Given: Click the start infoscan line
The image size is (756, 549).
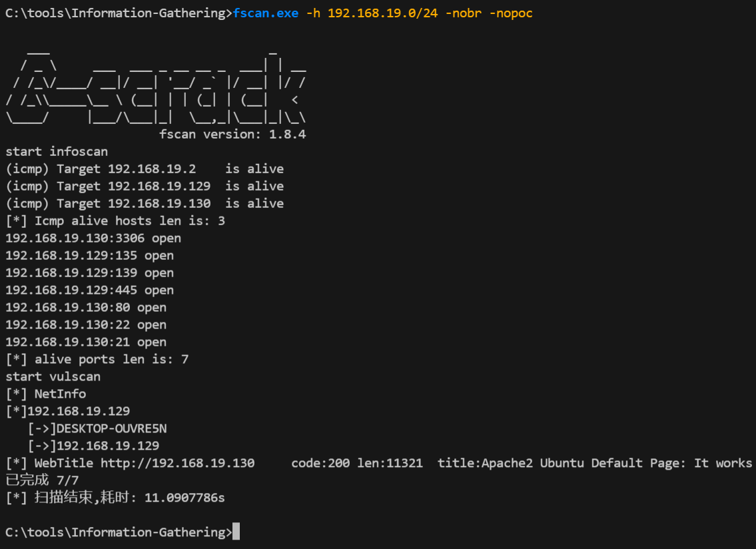Looking at the screenshot, I should pos(57,151).
